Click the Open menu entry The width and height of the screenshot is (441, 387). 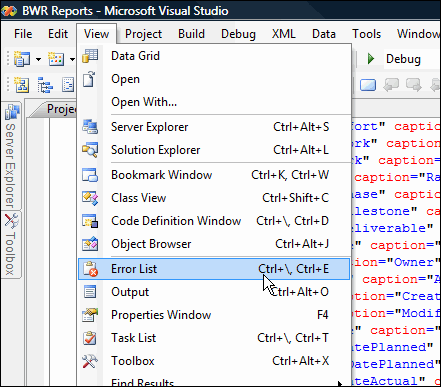(214, 79)
